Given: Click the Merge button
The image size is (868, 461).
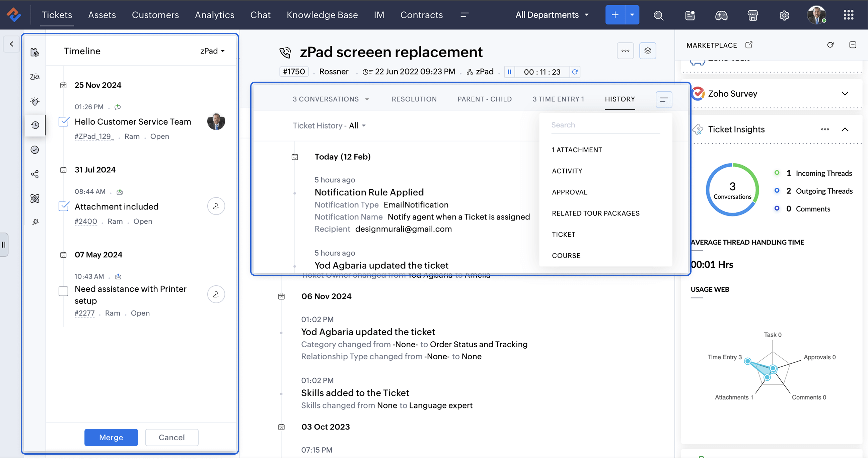Looking at the screenshot, I should 111,437.
